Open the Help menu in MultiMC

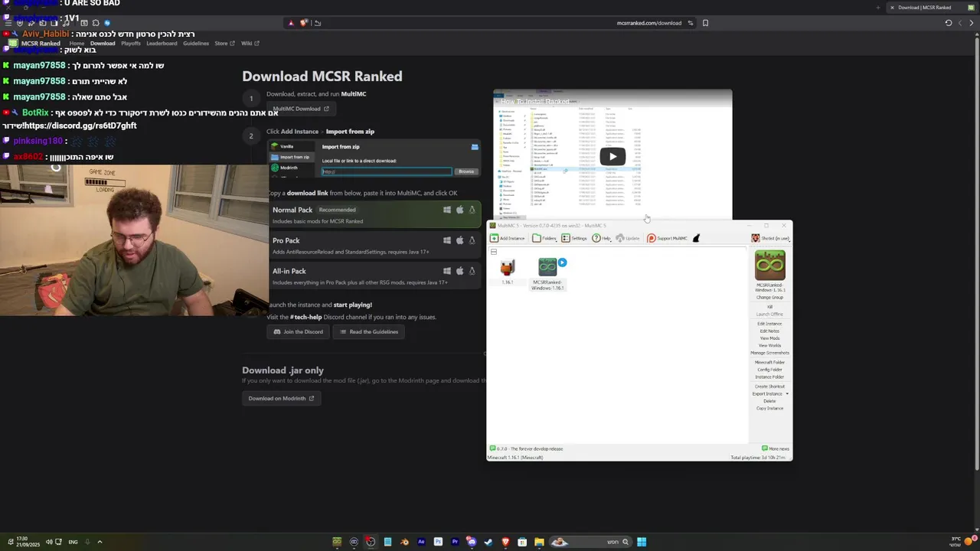[x=602, y=238]
